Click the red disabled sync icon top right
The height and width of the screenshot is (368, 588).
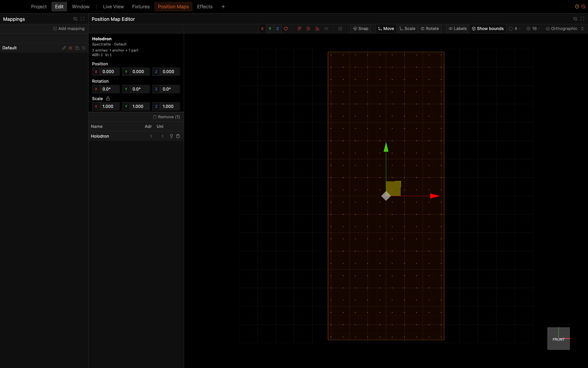tap(583, 7)
